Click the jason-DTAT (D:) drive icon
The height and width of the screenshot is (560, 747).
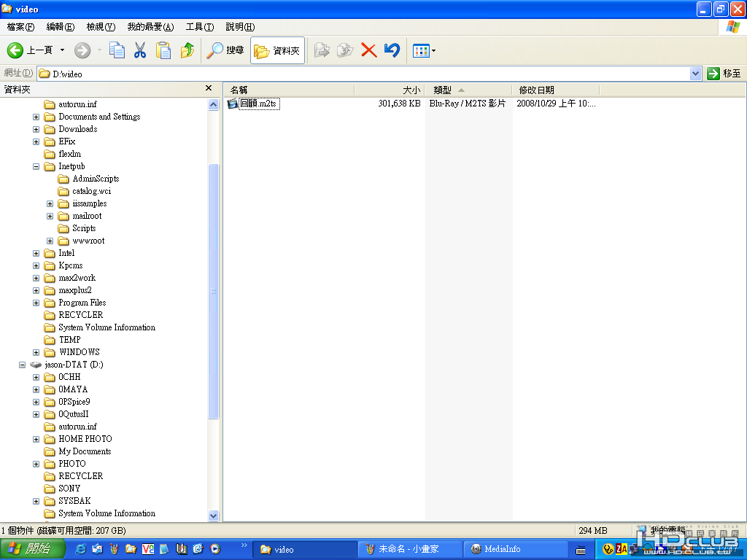pos(36,365)
